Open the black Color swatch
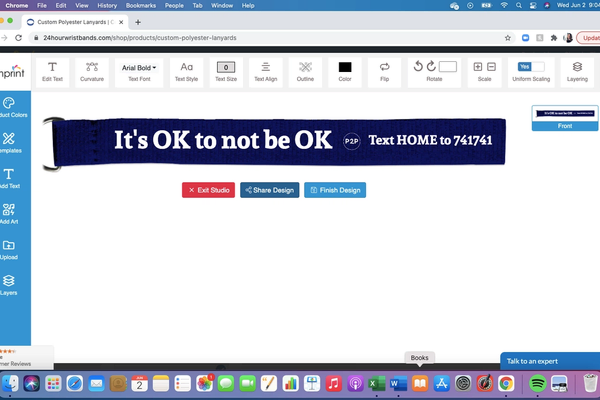 tap(345, 67)
